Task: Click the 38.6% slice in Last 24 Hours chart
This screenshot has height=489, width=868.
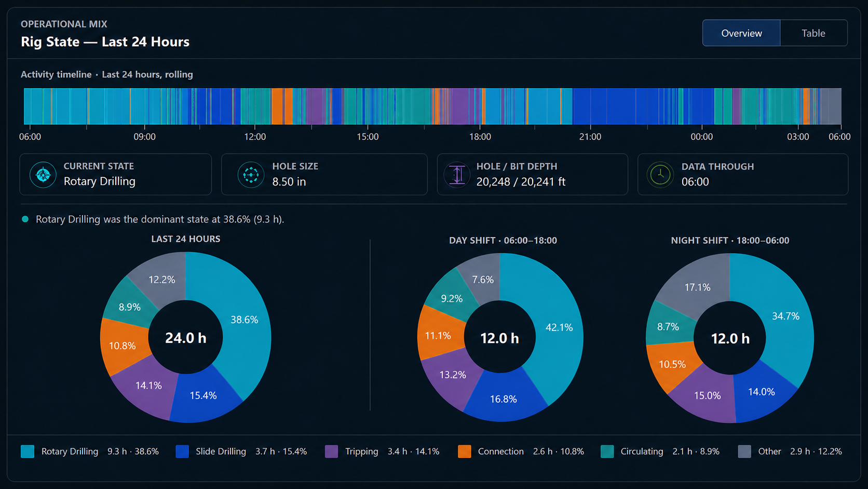Action: [x=244, y=320]
